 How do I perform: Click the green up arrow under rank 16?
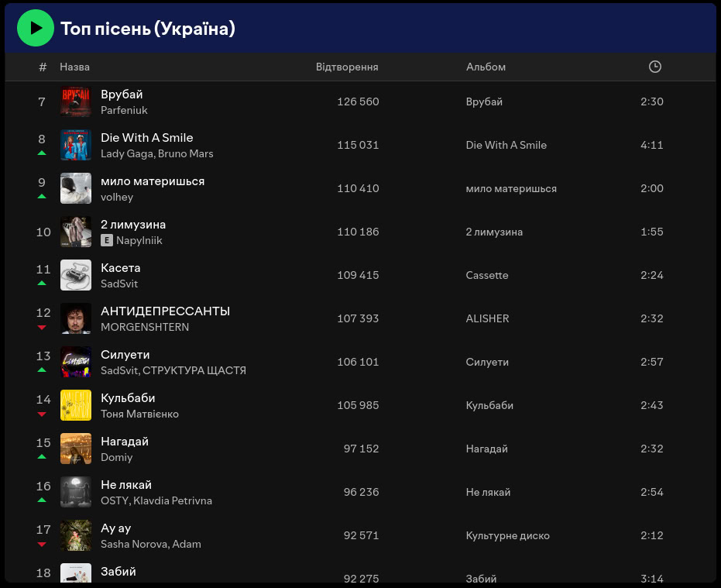click(42, 500)
